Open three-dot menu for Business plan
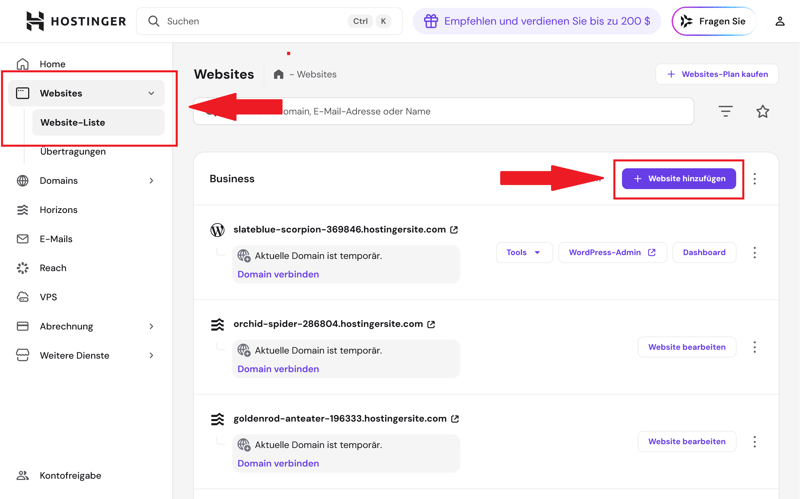The height and width of the screenshot is (499, 800). (755, 179)
